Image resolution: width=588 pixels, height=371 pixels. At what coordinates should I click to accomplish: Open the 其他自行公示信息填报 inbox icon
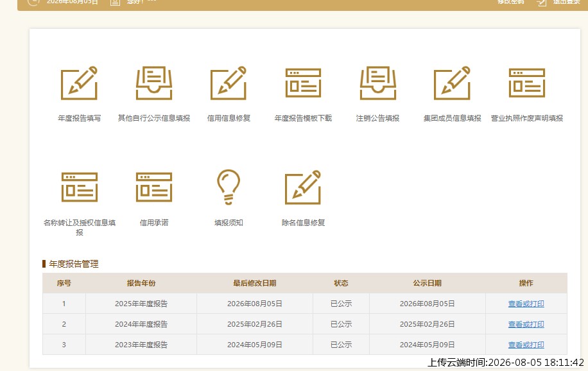154,83
